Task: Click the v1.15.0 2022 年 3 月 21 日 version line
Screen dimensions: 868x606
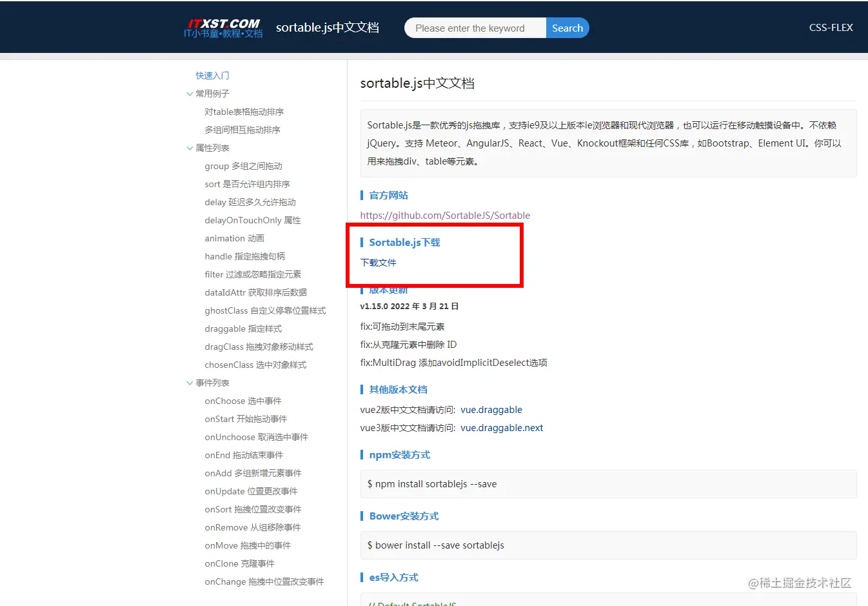Action: [x=409, y=307]
